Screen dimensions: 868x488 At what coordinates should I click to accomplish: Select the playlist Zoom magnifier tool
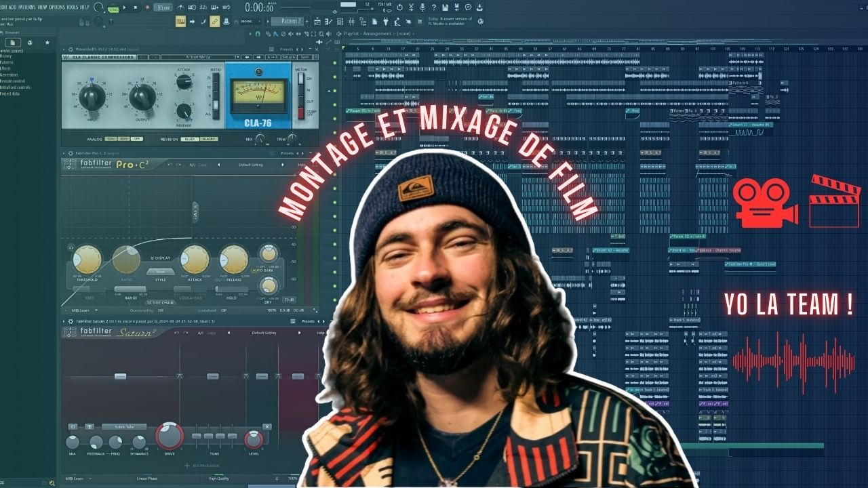321,34
